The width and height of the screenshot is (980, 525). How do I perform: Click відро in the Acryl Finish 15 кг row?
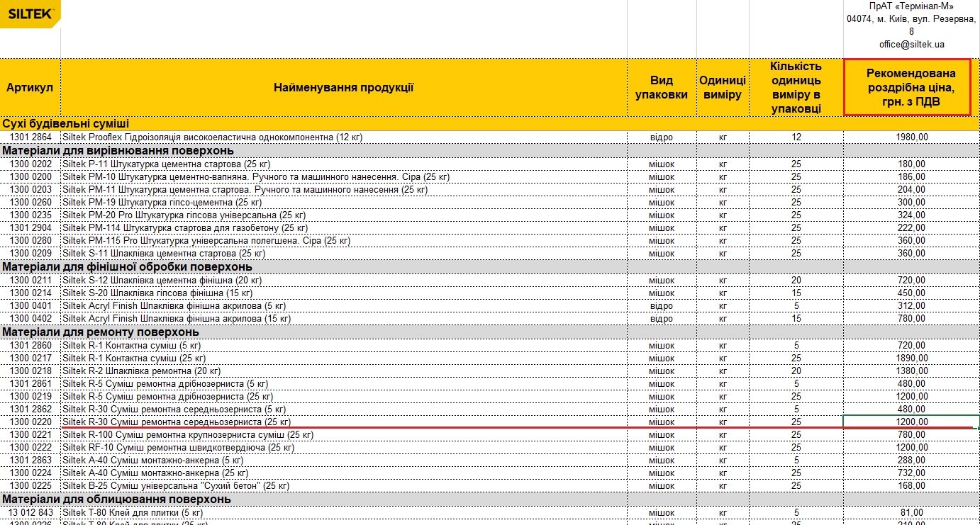[662, 318]
